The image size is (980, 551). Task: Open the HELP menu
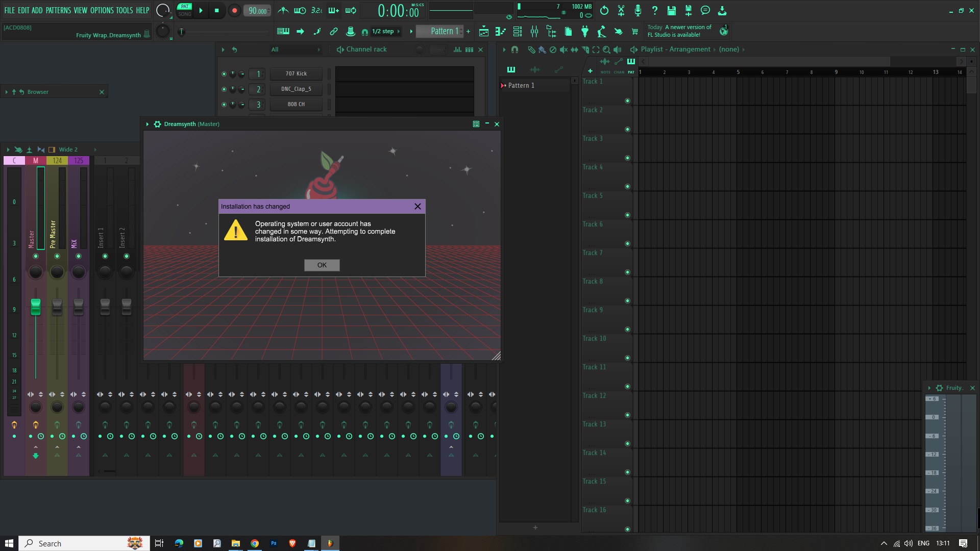142,10
